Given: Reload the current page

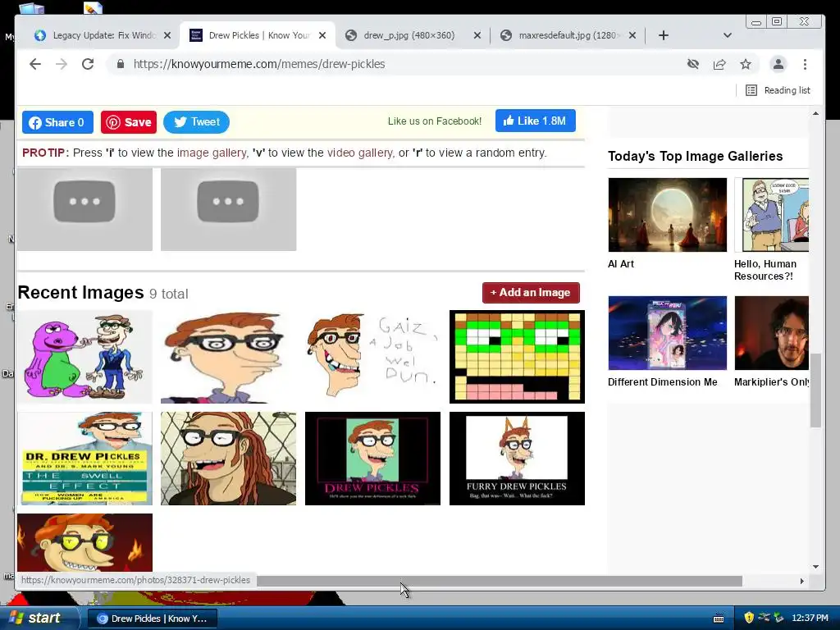Looking at the screenshot, I should (x=88, y=64).
